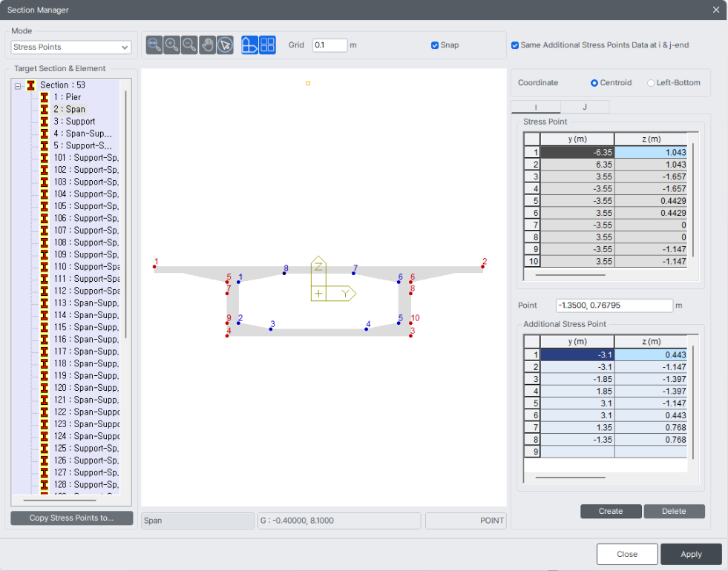Click the Close button

click(627, 554)
